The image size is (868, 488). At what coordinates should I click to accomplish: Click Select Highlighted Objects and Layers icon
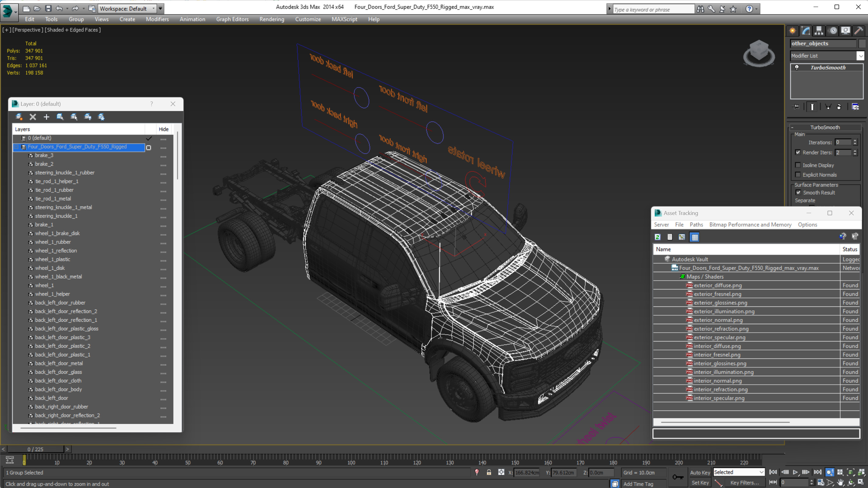60,117
